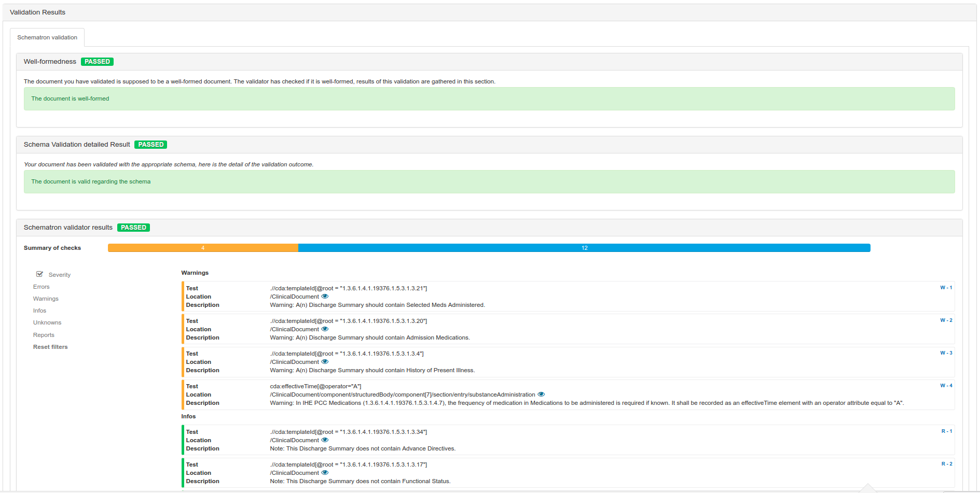Filter results by Warnings

[x=46, y=299]
